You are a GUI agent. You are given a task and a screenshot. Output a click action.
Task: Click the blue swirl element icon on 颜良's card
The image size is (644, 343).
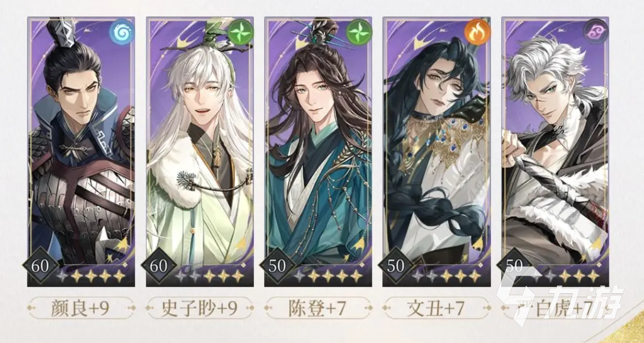(x=122, y=33)
